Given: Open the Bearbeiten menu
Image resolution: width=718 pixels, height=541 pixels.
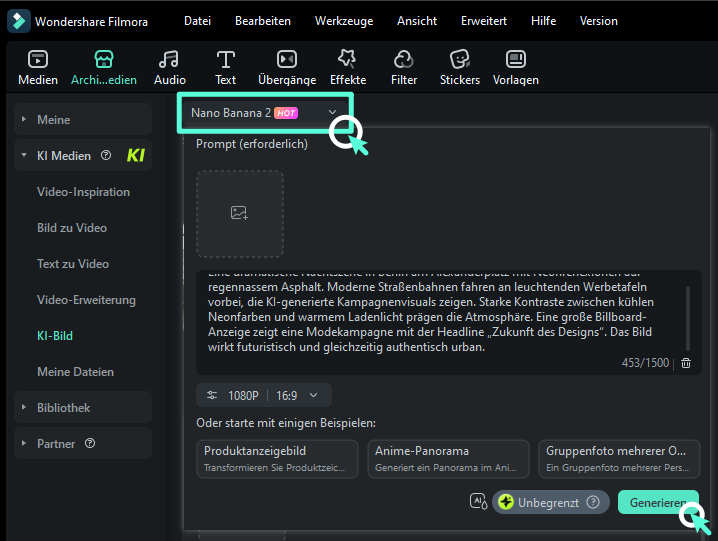Looking at the screenshot, I should pyautogui.click(x=263, y=21).
